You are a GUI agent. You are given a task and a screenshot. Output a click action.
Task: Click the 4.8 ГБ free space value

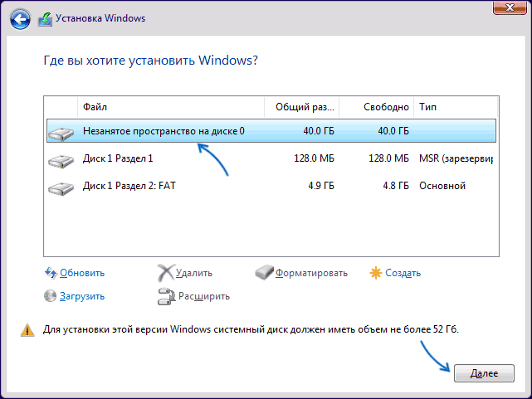396,186
